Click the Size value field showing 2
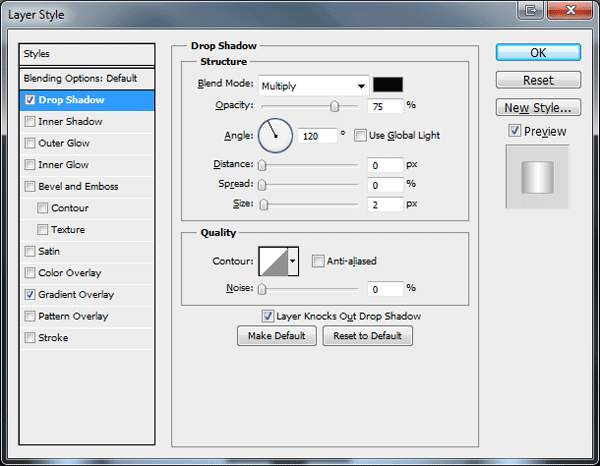Viewport: 600px width, 466px height. [x=385, y=205]
